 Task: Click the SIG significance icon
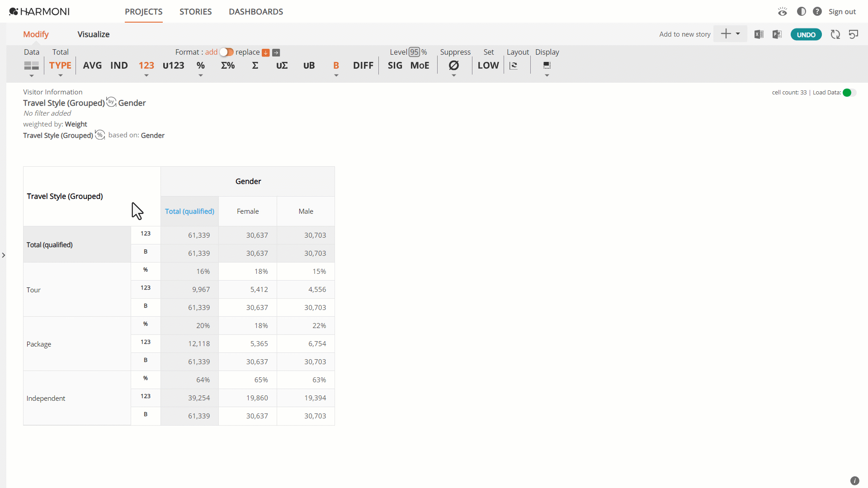click(x=395, y=66)
